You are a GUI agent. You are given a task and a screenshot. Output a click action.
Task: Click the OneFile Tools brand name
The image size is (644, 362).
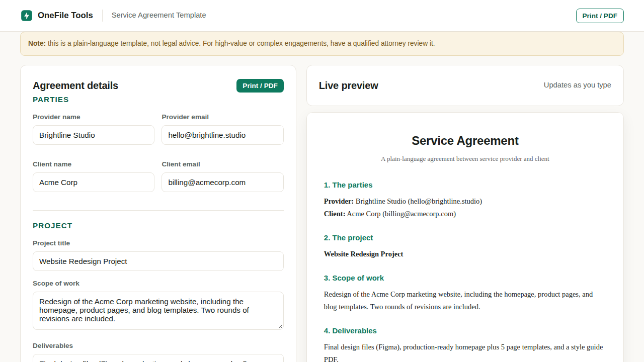click(x=65, y=15)
